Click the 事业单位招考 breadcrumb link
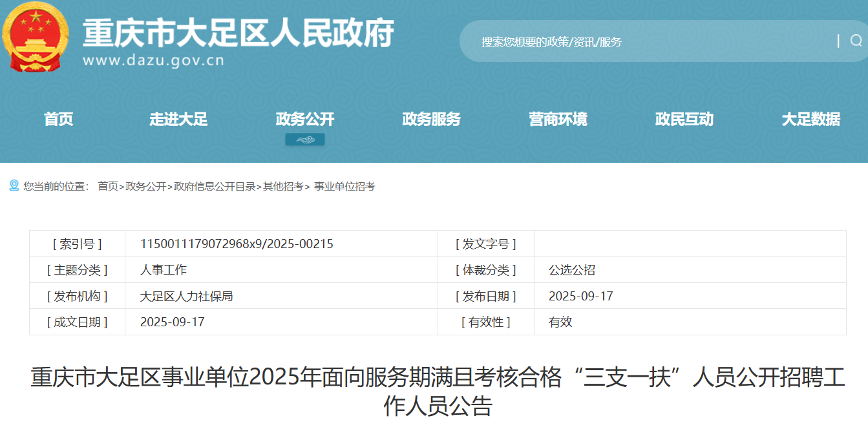 pos(344,187)
